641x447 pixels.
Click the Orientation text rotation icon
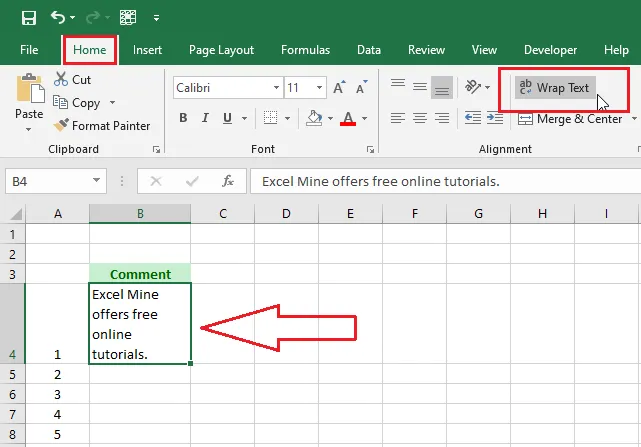point(473,87)
